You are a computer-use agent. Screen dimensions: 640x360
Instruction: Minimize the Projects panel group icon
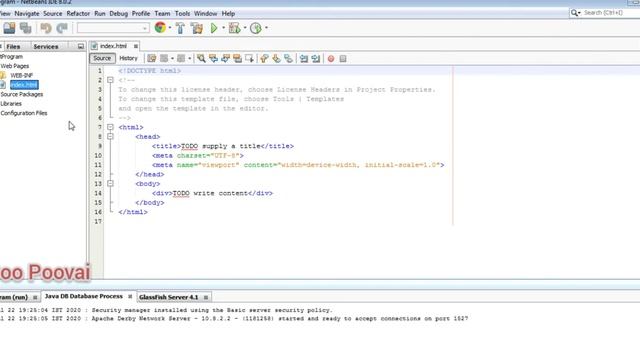(x=80, y=47)
